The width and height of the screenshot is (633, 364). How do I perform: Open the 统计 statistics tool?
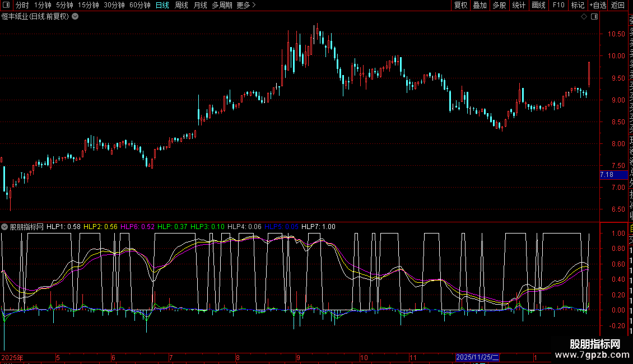[519, 6]
